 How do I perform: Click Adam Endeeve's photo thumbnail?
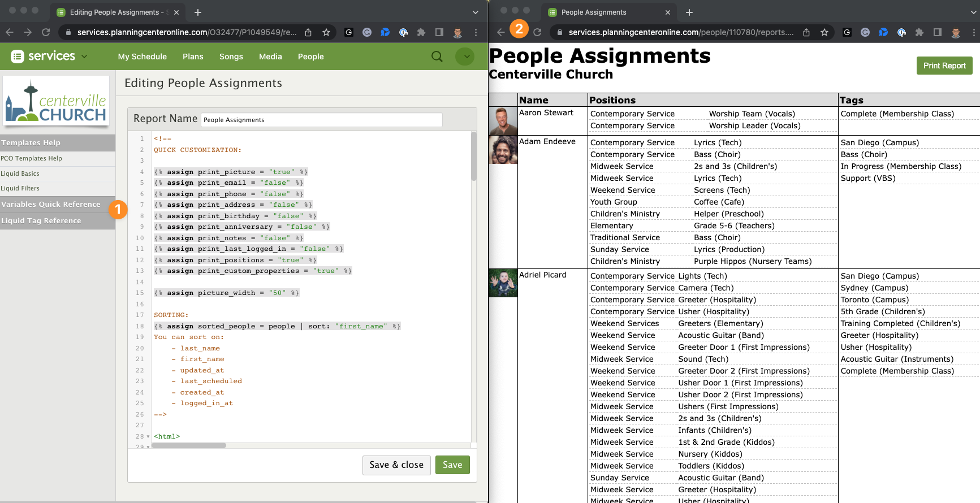point(503,150)
